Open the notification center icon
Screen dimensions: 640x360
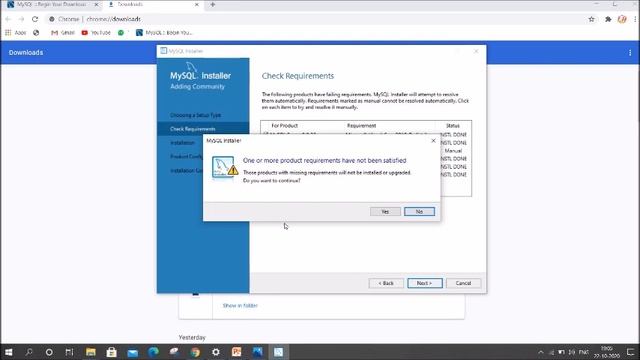[631, 352]
